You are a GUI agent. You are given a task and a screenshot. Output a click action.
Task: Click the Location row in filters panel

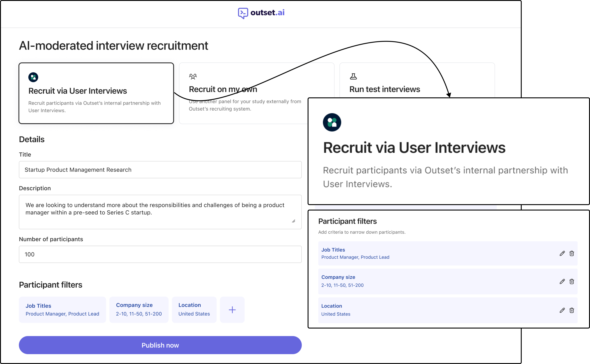pyautogui.click(x=448, y=310)
